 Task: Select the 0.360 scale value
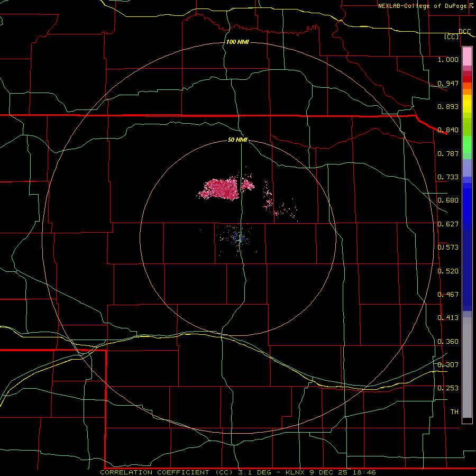pos(448,342)
